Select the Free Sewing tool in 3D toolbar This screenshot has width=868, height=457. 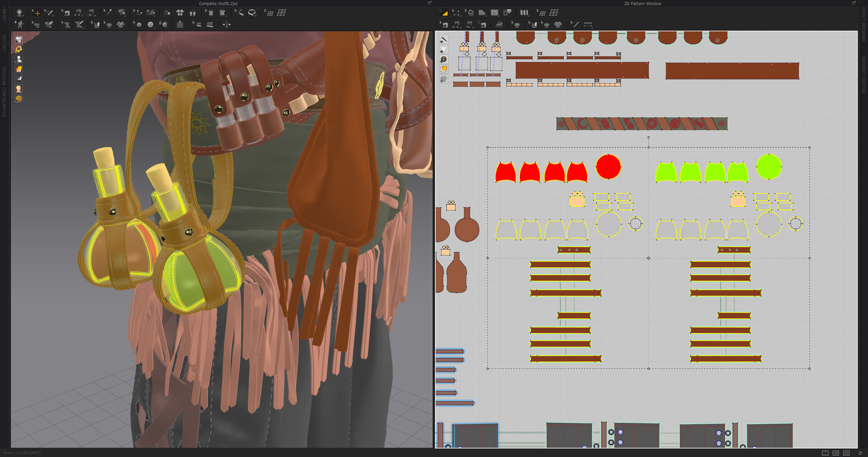pyautogui.click(x=91, y=13)
